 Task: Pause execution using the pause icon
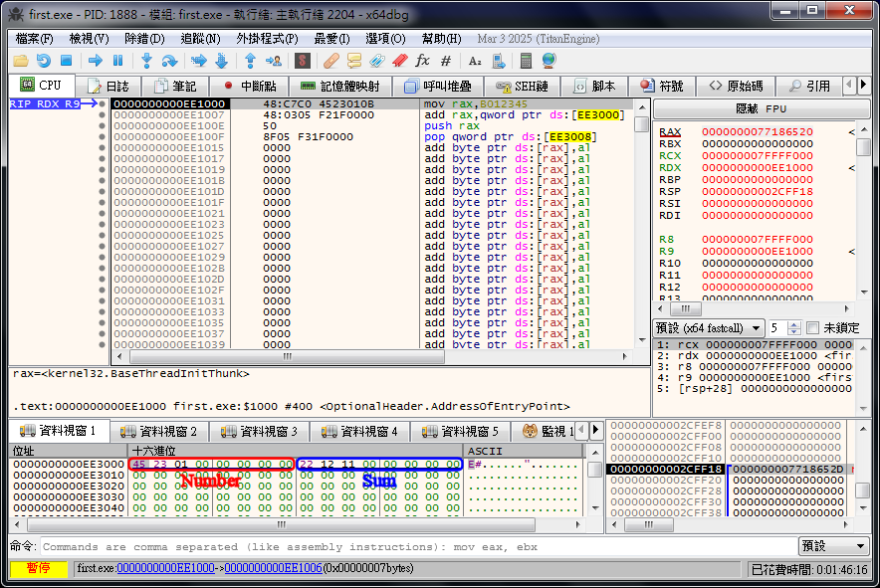click(x=118, y=61)
